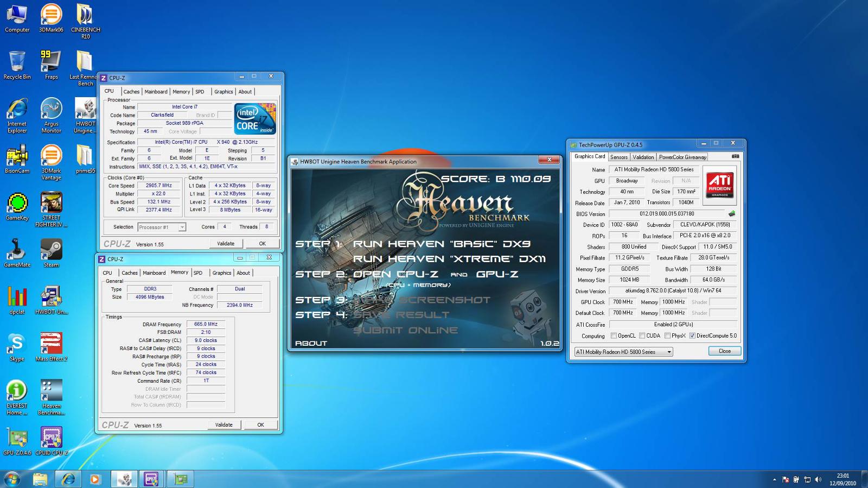Click RUN HEAVEN "BASIC" DX9
868x488 pixels.
[x=442, y=244]
